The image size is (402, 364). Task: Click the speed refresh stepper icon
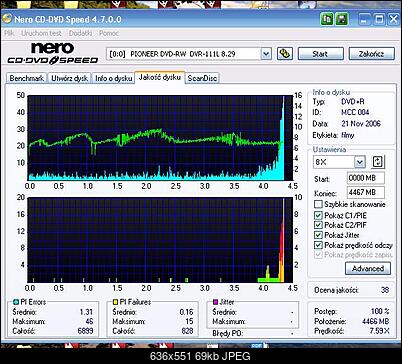(377, 162)
